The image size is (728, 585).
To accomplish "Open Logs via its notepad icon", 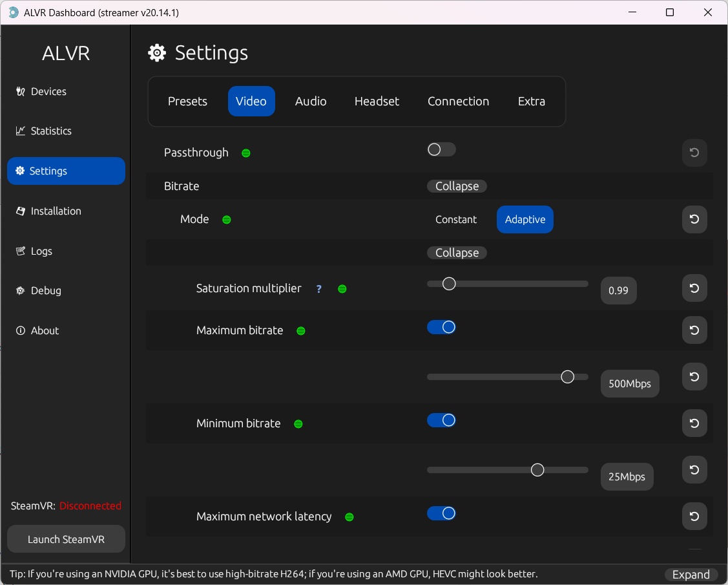I will (20, 251).
